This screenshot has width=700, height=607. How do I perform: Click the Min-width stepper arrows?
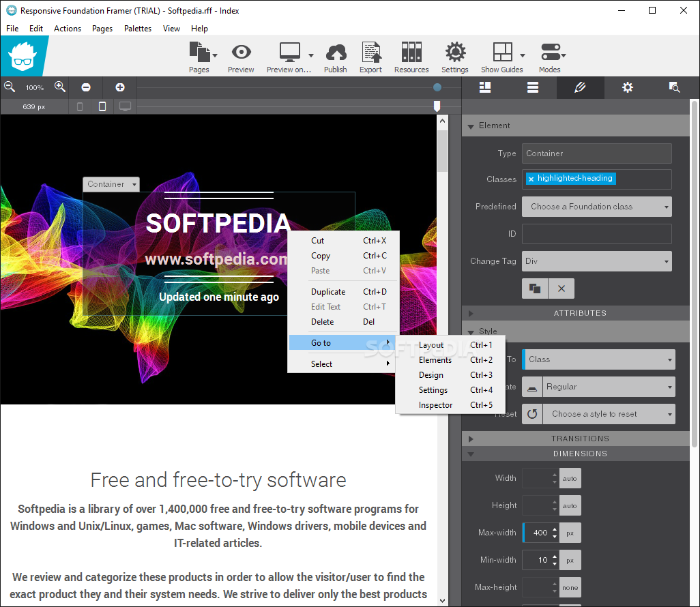tap(555, 560)
